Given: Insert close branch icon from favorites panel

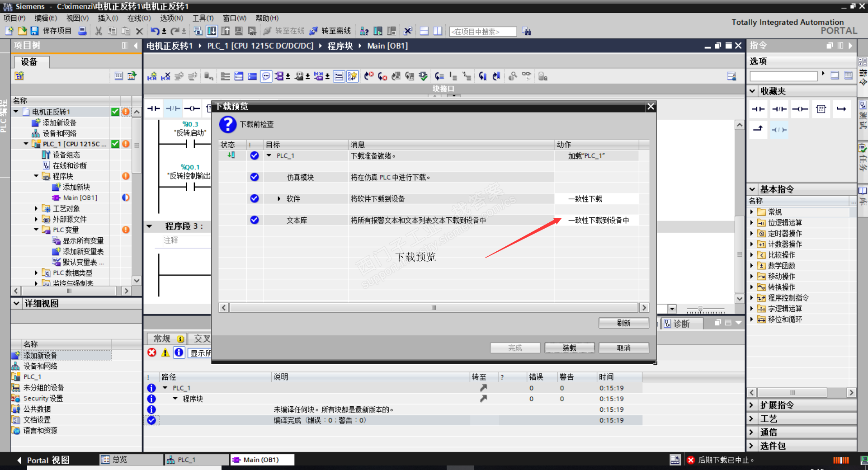Looking at the screenshot, I should click(x=758, y=129).
